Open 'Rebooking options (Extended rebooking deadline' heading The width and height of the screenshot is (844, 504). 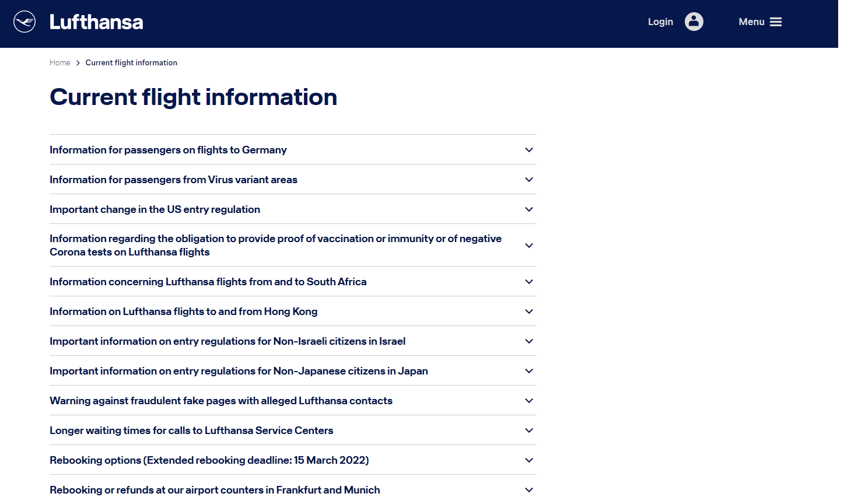[x=209, y=460]
